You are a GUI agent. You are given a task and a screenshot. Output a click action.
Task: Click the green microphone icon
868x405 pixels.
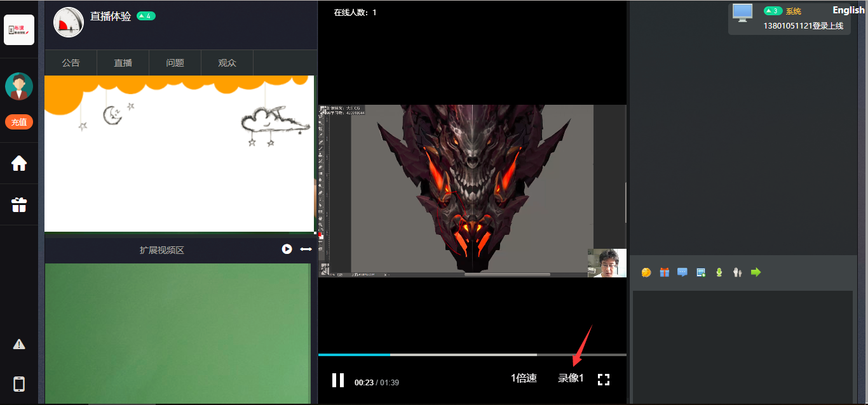719,272
